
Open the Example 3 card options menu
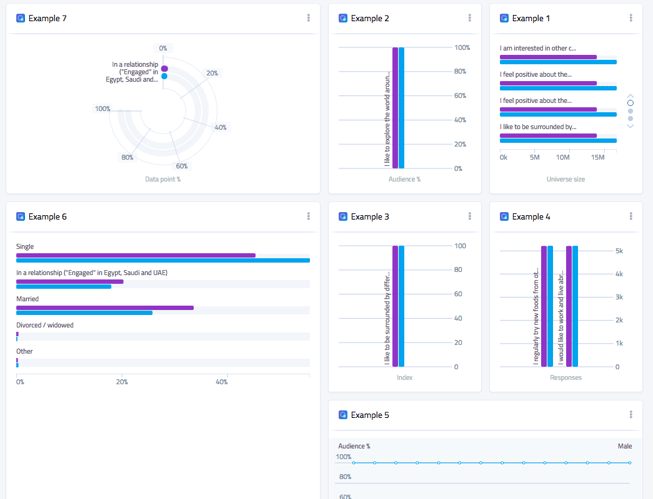click(469, 216)
